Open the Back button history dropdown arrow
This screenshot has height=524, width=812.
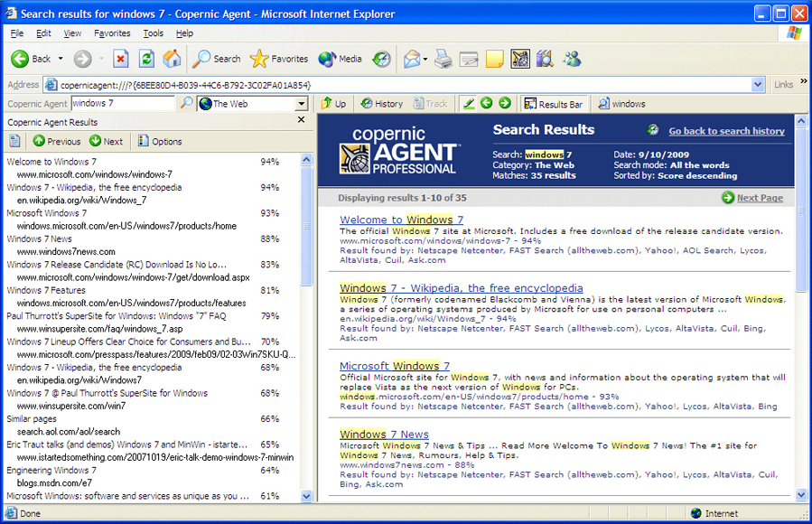(61, 59)
